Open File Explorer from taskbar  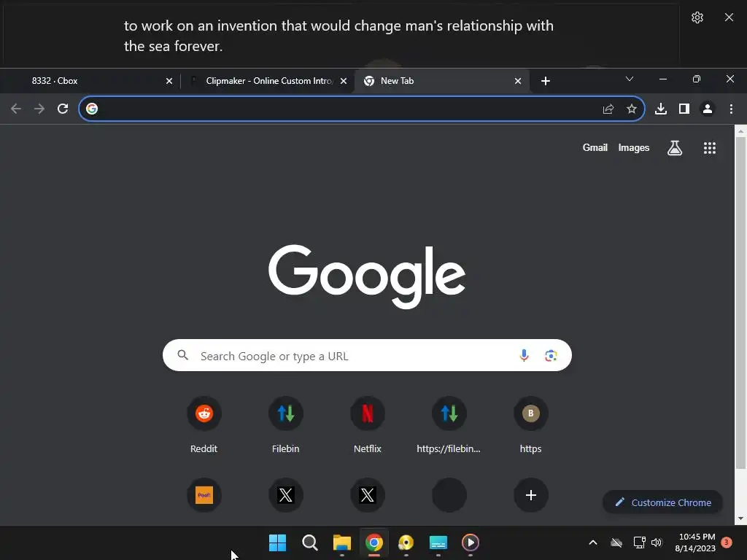[342, 542]
